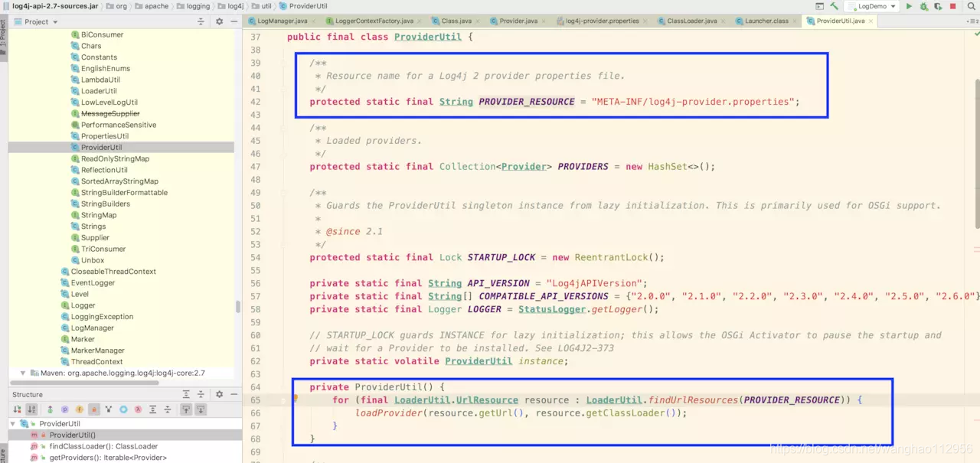Start debugging with the bug icon
Image resolution: width=980 pixels, height=463 pixels.
tap(924, 6)
